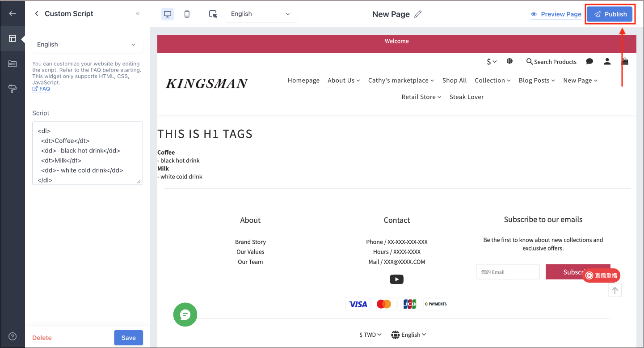The image size is (644, 348).
Task: Click the globe language icon in header
Action: pos(509,61)
